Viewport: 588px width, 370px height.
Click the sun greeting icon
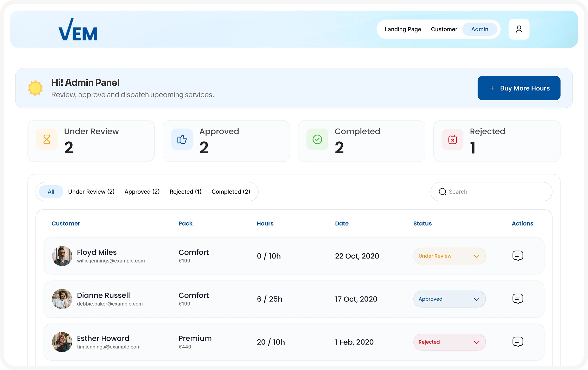(x=35, y=88)
